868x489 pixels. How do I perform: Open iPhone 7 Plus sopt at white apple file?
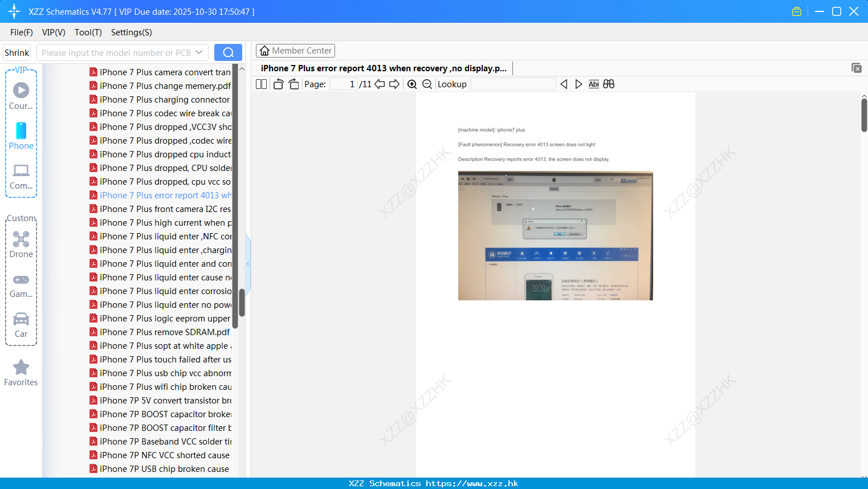160,345
